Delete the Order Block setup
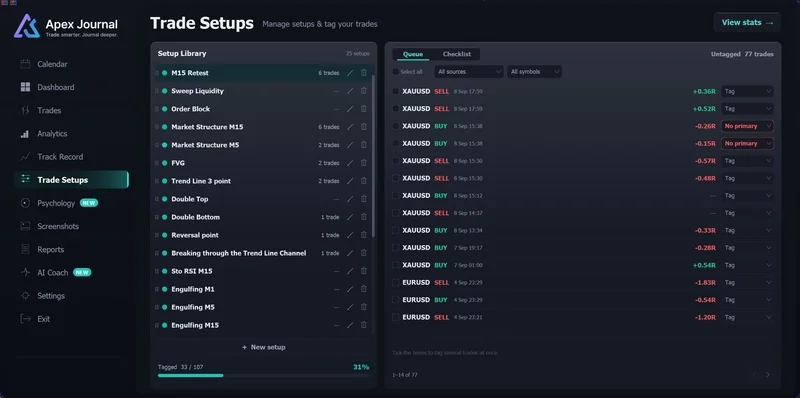The width and height of the screenshot is (800, 398). pos(364,109)
